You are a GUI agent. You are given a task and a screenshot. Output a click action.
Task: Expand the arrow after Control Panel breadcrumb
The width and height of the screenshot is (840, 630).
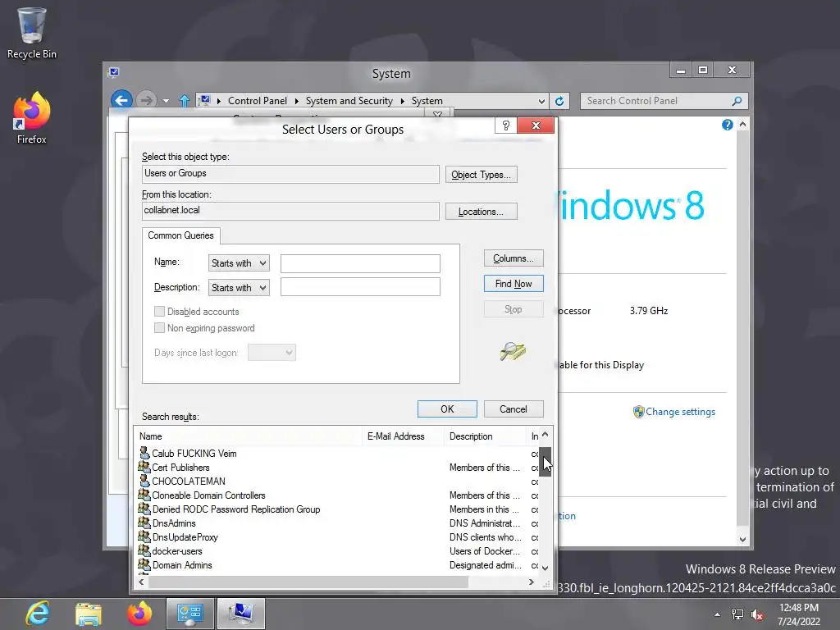(x=296, y=101)
